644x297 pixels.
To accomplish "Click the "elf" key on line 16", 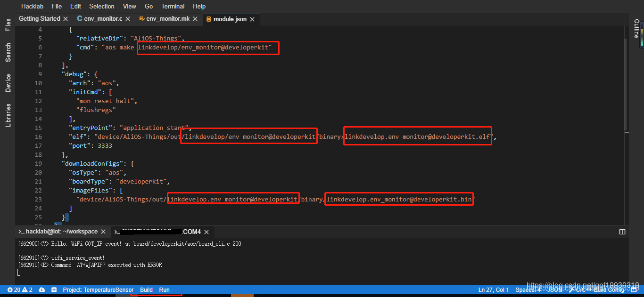I will 78,136.
